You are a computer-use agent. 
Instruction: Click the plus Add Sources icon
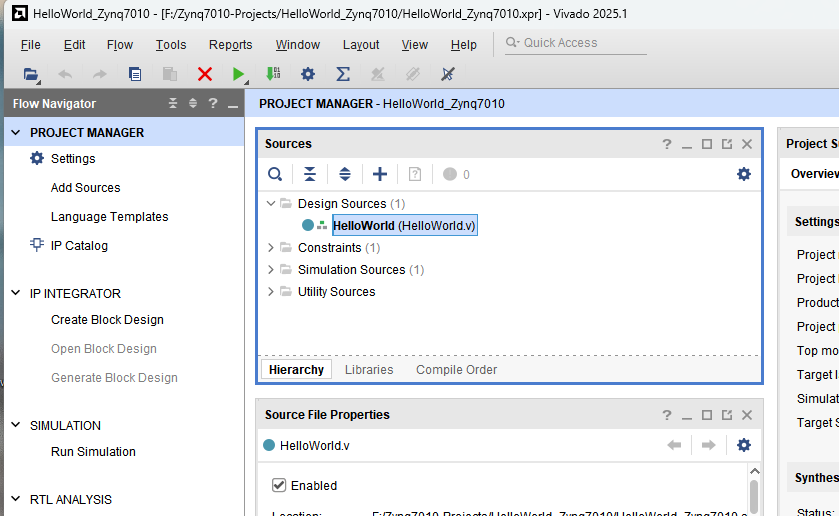(x=380, y=174)
